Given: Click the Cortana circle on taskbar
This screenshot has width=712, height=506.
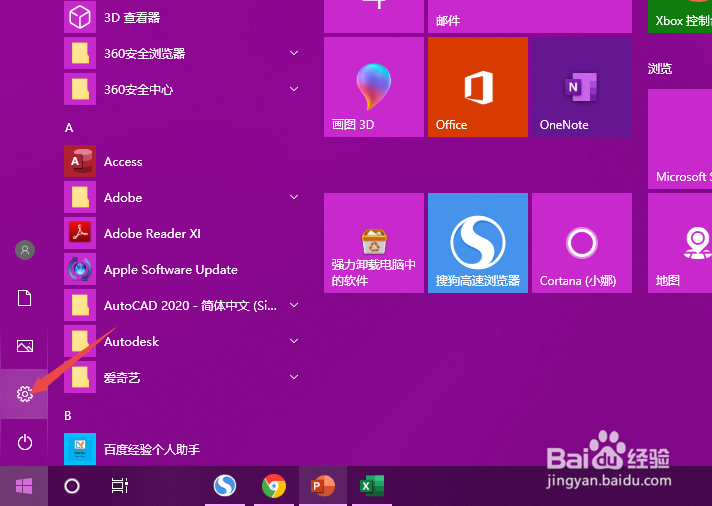Looking at the screenshot, I should click(72, 486).
